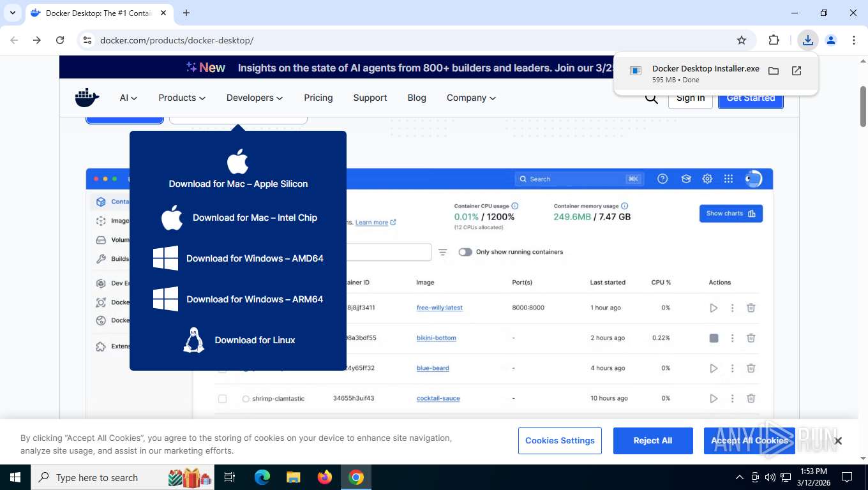Screen dimensions: 868x490
Task: Click Accept All Cookies
Action: (x=749, y=441)
